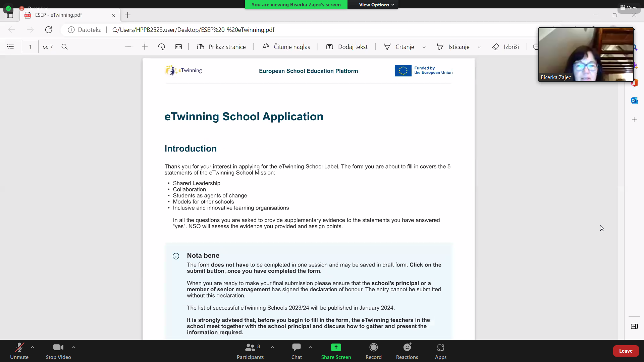Viewport: 644px width, 362px height.
Task: Click 'Students as agents of change' bullet
Action: click(210, 195)
